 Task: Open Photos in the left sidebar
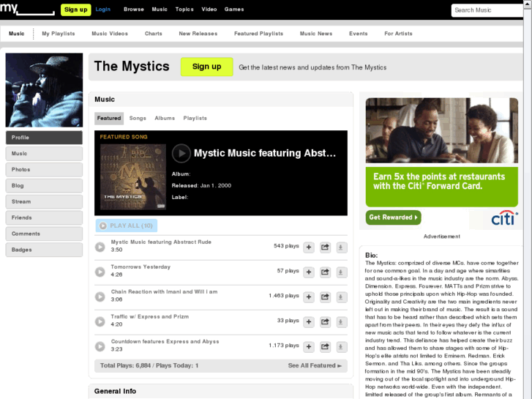[44, 169]
